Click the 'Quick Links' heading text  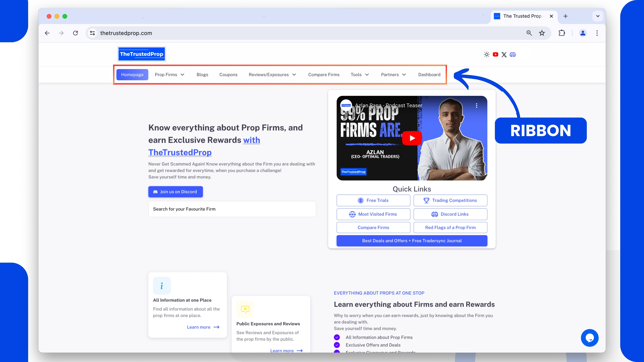412,189
